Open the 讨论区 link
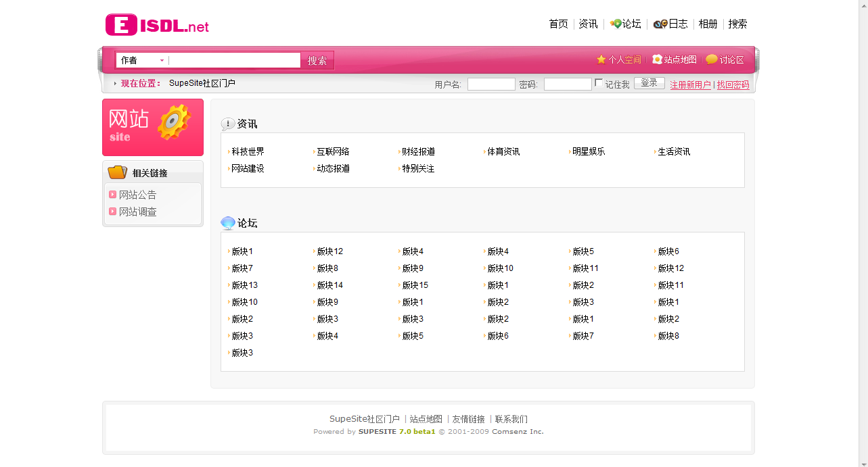This screenshot has width=868, height=467. point(731,59)
